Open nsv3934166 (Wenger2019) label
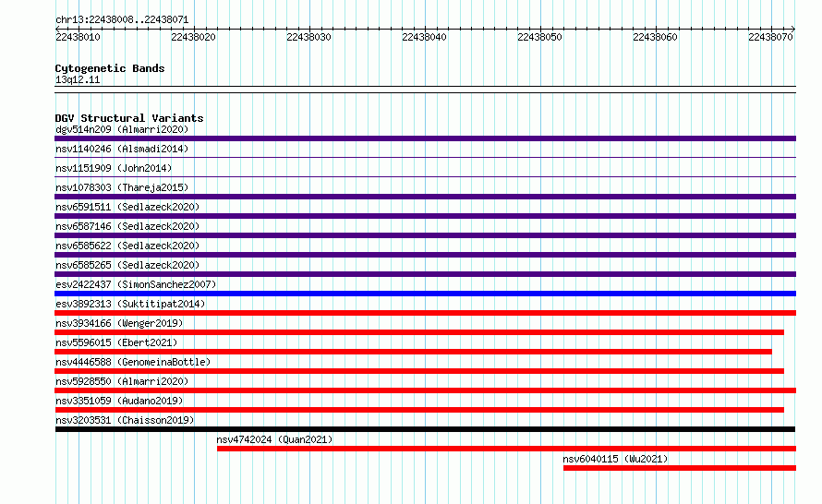 [x=119, y=323]
